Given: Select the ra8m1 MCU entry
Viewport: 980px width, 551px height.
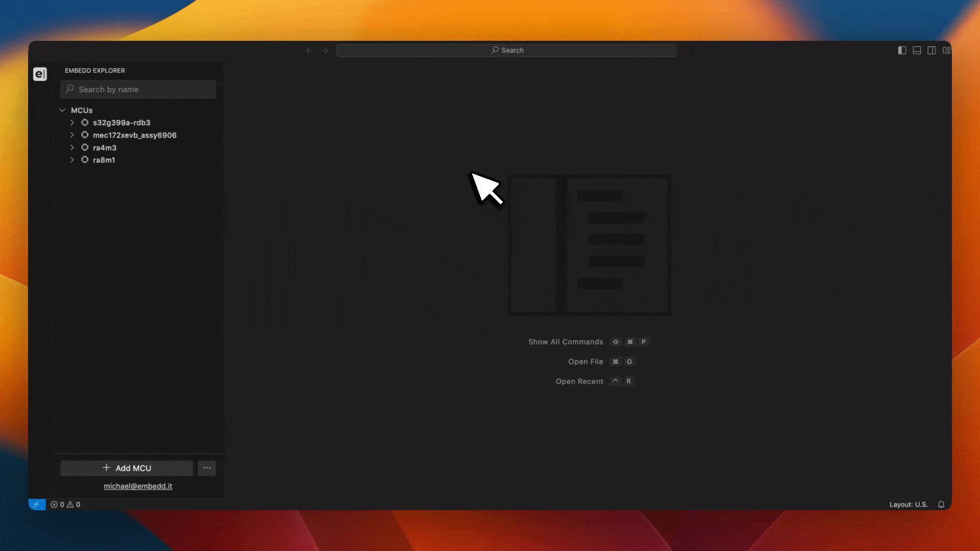Looking at the screenshot, I should coord(104,160).
